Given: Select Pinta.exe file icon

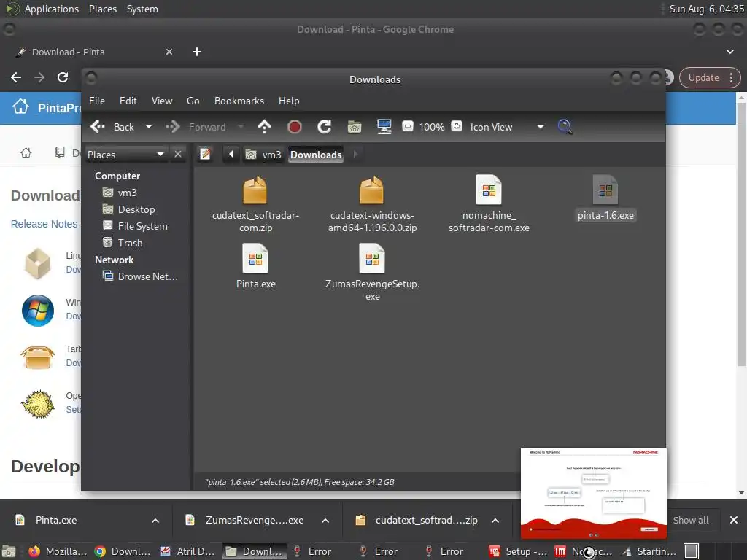Looking at the screenshot, I should point(255,259).
